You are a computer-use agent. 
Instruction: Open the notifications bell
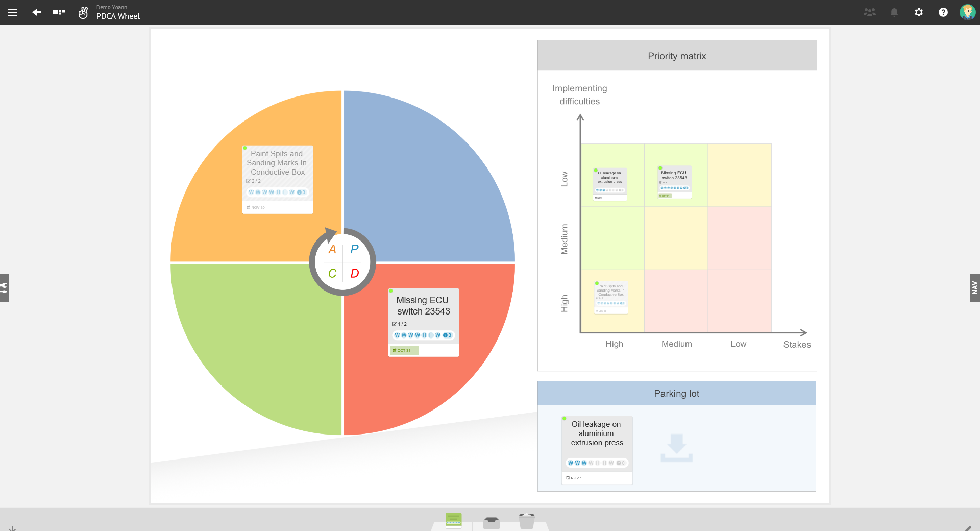[x=894, y=12]
